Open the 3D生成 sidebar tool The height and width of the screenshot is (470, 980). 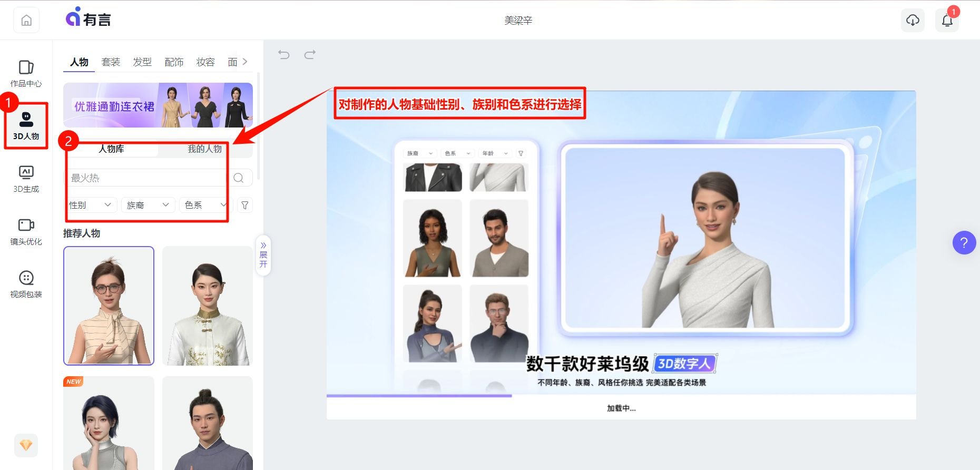(x=26, y=179)
